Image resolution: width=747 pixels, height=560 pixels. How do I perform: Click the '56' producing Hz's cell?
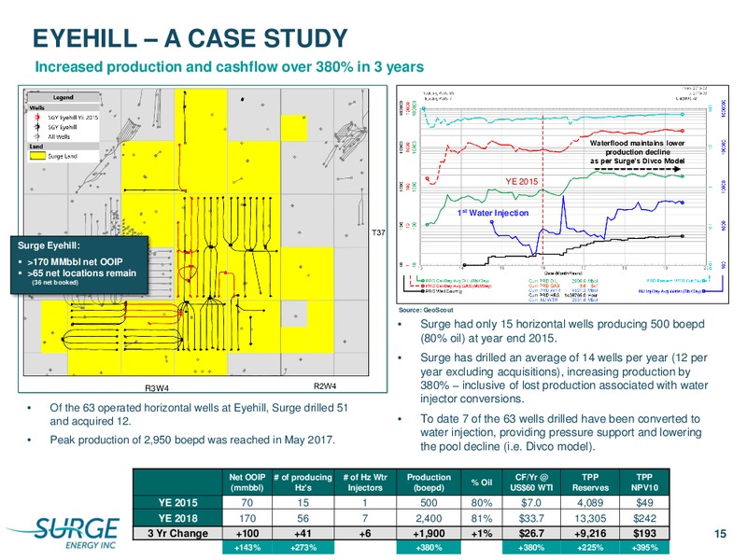(303, 518)
